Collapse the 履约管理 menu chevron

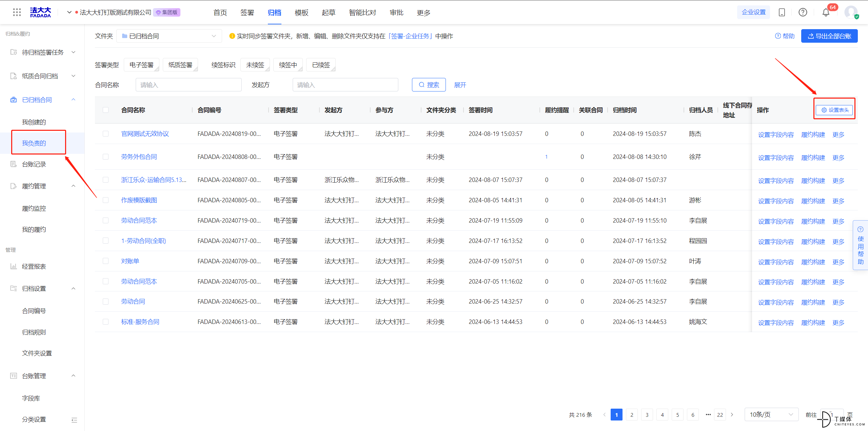[74, 186]
